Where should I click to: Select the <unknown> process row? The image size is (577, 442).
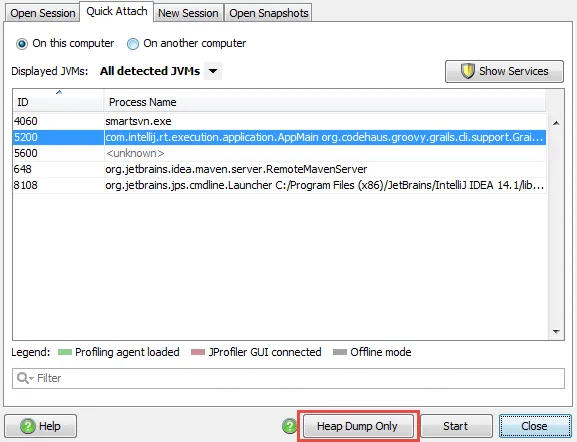click(x=279, y=153)
